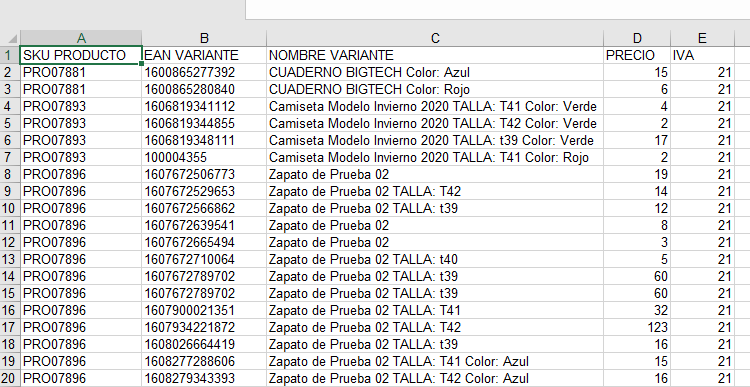Select the price cell showing 123
Viewport: 750px width, 387px height.
pyautogui.click(x=637, y=327)
